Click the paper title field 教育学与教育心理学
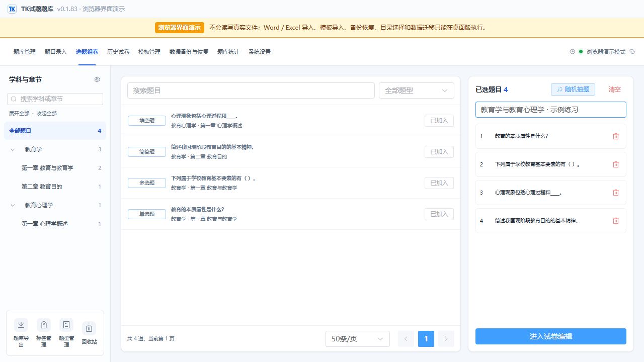 coord(551,110)
